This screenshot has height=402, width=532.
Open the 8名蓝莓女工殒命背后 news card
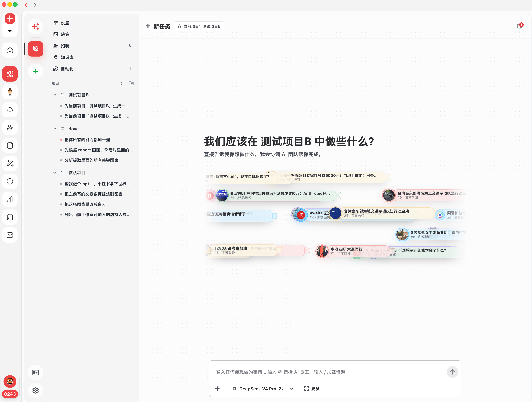[x=431, y=235]
